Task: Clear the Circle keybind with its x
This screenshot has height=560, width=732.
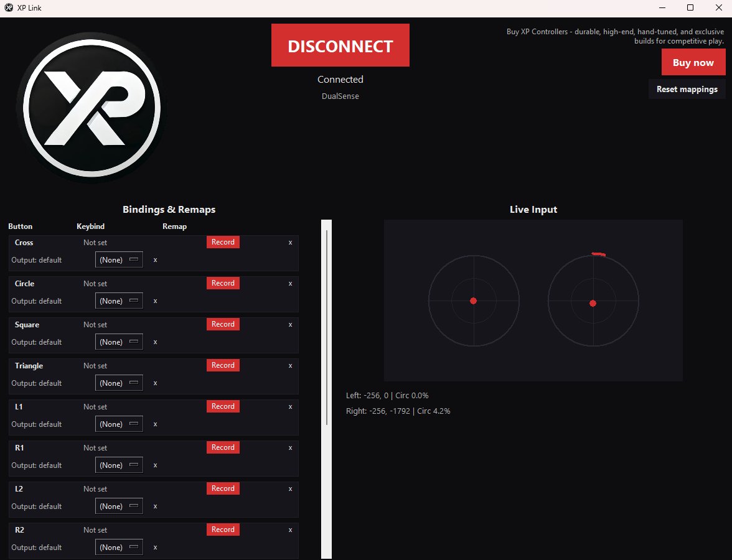Action: (x=290, y=283)
